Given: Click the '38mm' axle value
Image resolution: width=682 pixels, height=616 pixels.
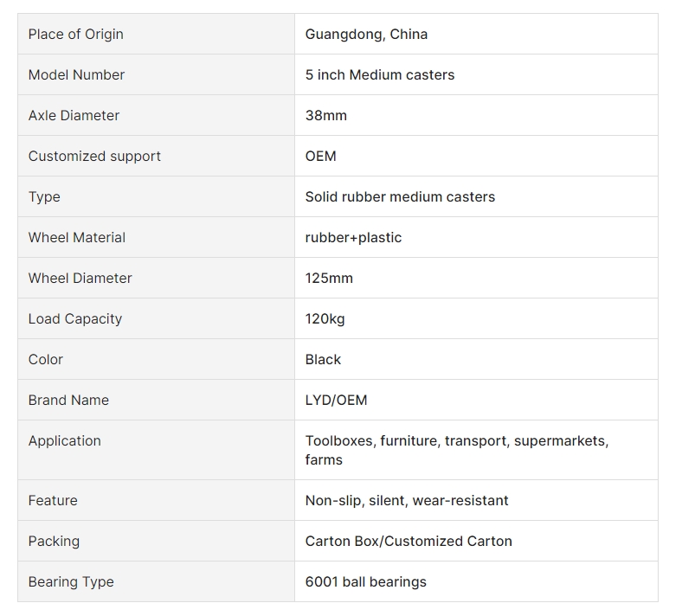Looking at the screenshot, I should 325,116.
